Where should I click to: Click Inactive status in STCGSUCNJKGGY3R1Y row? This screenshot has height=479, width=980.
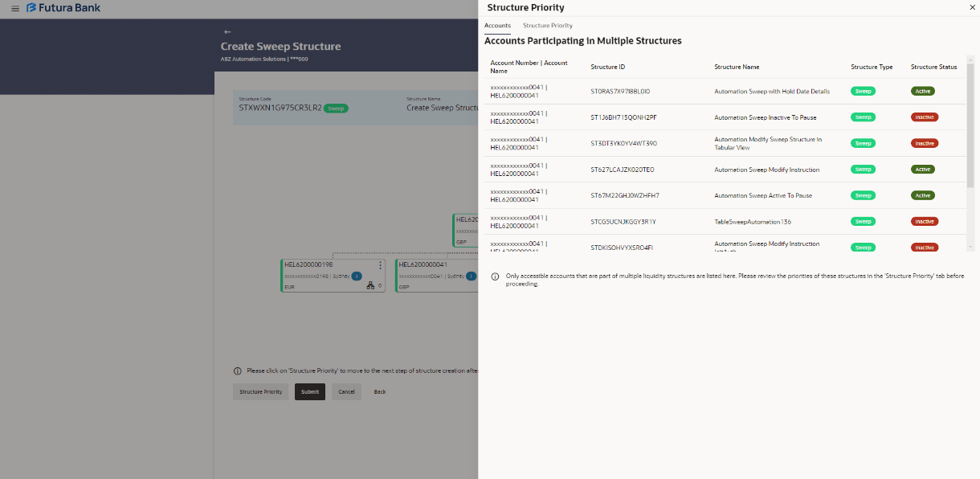[925, 221]
